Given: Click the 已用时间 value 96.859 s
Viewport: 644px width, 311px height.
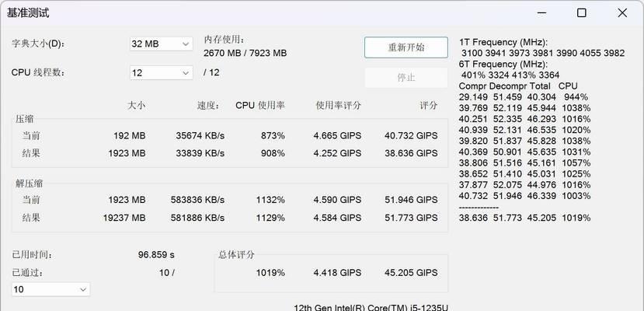Looking at the screenshot, I should [x=156, y=255].
